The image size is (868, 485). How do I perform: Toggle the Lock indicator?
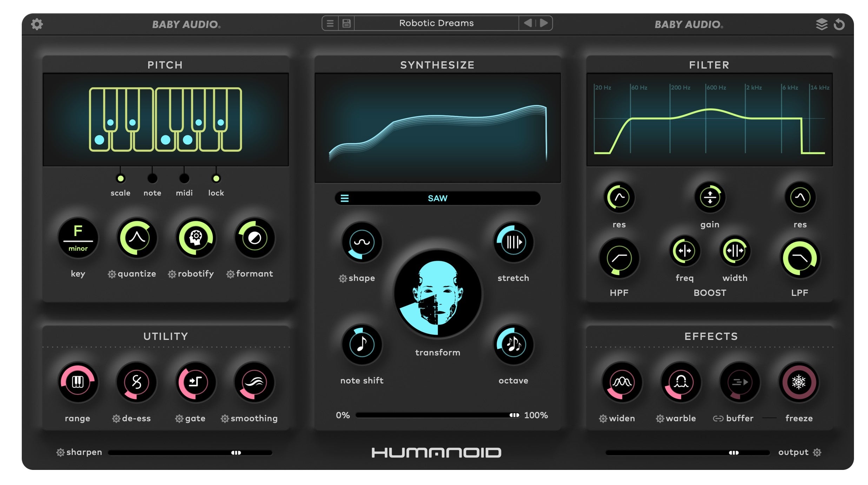pos(216,178)
